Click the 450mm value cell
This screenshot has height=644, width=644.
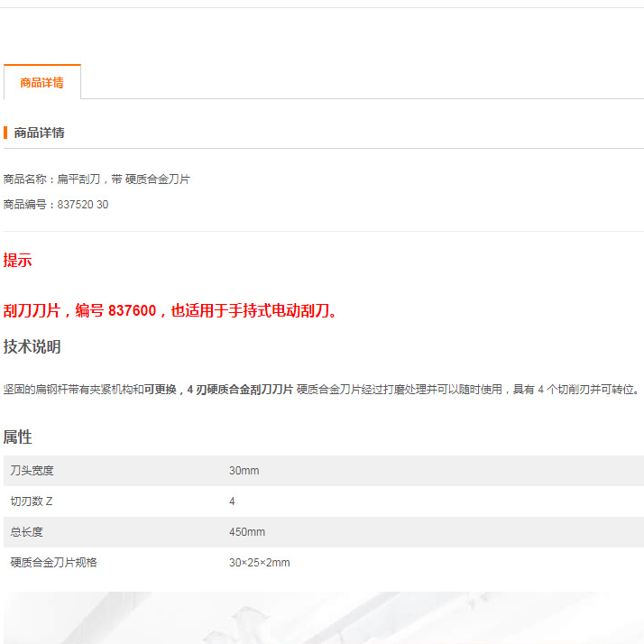(x=247, y=532)
